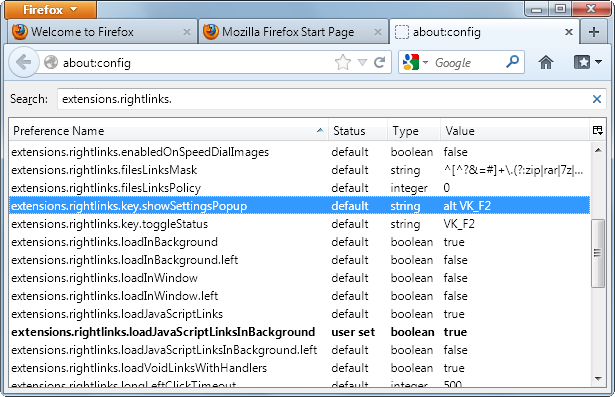Select extensions.rightlinks.loadInBackground.left row
Screen dimensions: 615x397
[300, 260]
